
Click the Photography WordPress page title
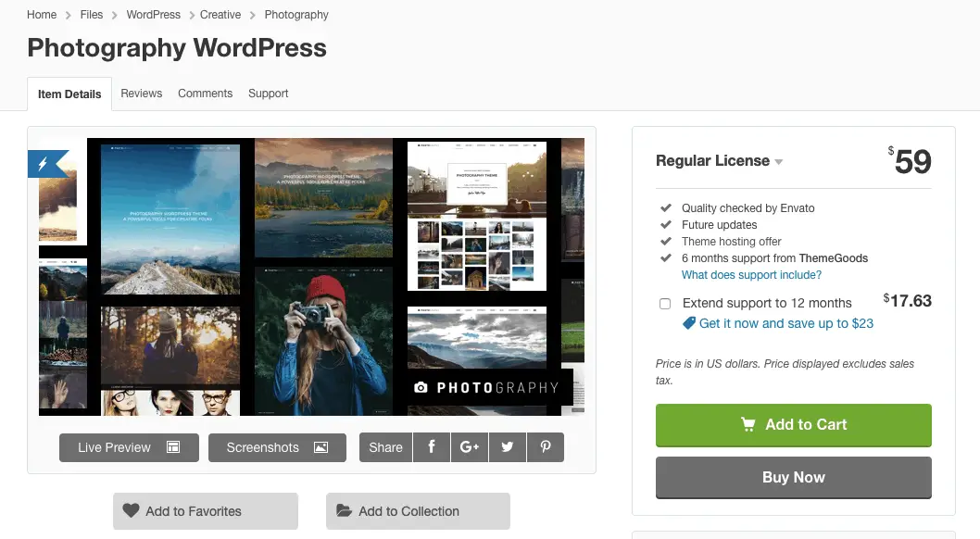(177, 48)
